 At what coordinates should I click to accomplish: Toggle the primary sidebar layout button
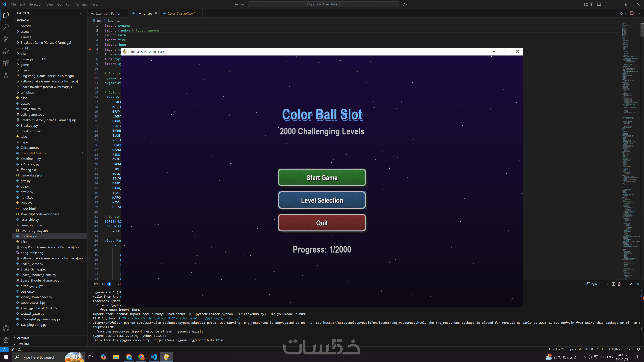click(592, 4)
